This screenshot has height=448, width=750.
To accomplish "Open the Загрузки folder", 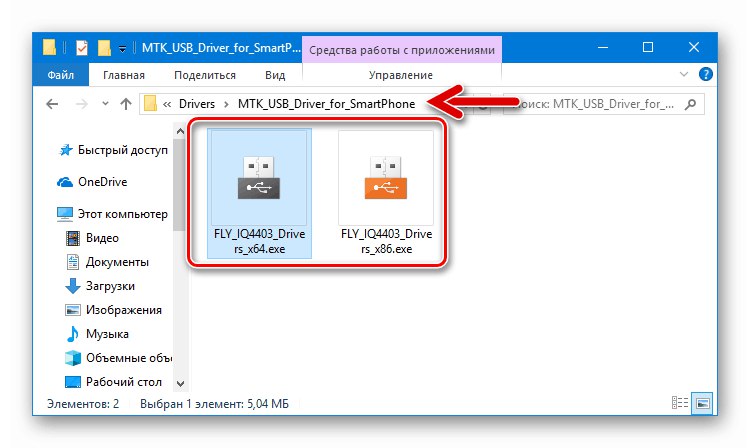I will (x=100, y=286).
